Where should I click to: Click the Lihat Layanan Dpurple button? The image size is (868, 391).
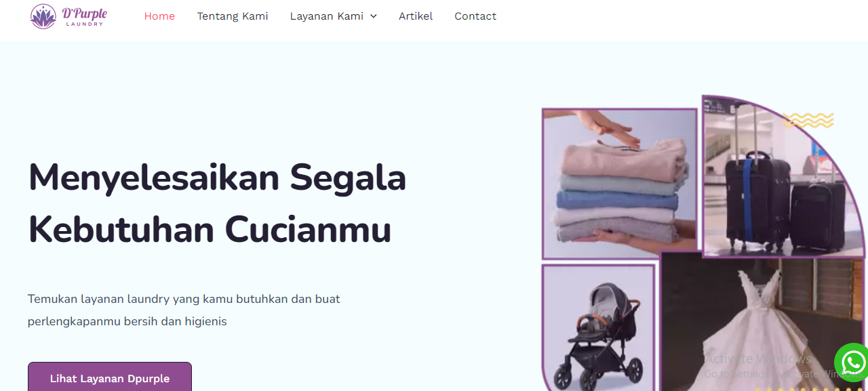[x=110, y=377]
